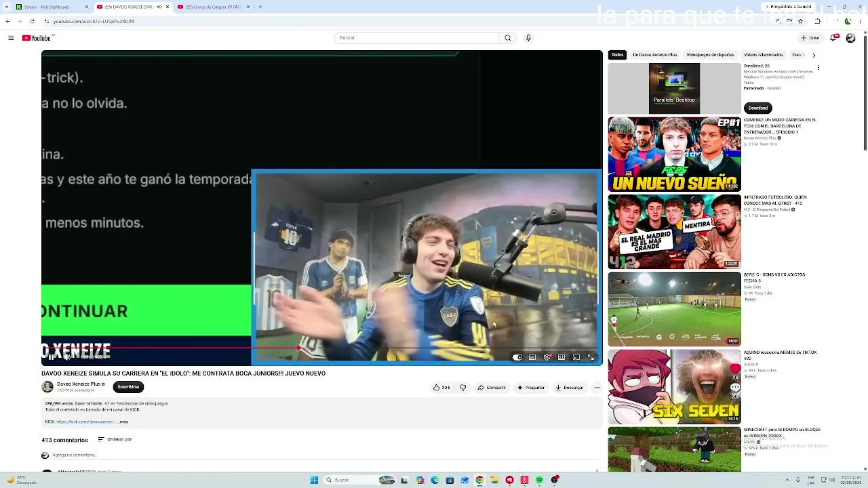Open the Ordenar por comments sort dropdown
Viewport: 868px width, 488px height.
tap(115, 439)
